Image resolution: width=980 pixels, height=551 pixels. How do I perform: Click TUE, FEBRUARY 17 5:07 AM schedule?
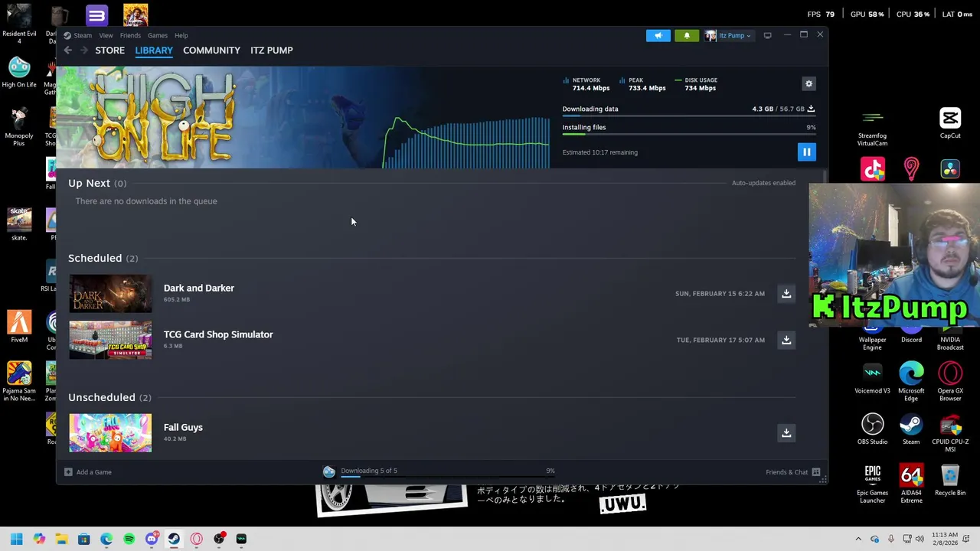coord(720,340)
